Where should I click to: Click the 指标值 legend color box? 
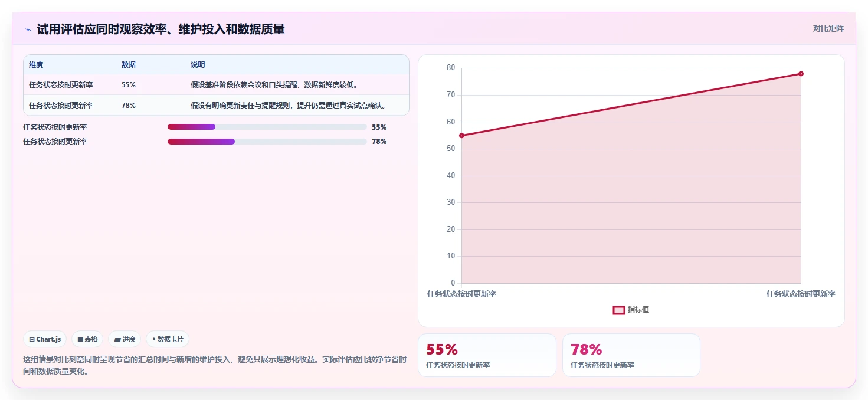click(x=618, y=310)
